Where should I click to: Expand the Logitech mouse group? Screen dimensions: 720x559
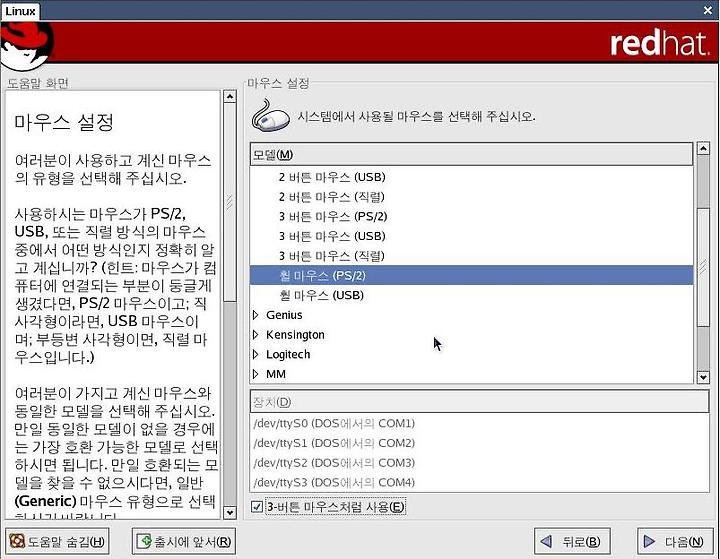tap(256, 355)
